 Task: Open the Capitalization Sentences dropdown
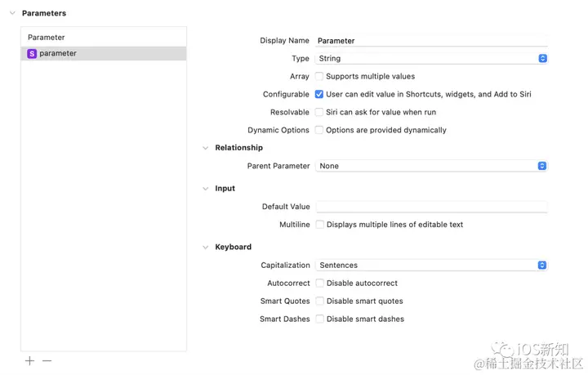(x=430, y=266)
